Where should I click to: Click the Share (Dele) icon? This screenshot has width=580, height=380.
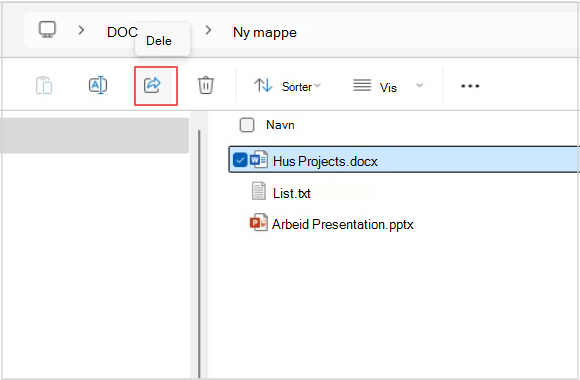[152, 85]
